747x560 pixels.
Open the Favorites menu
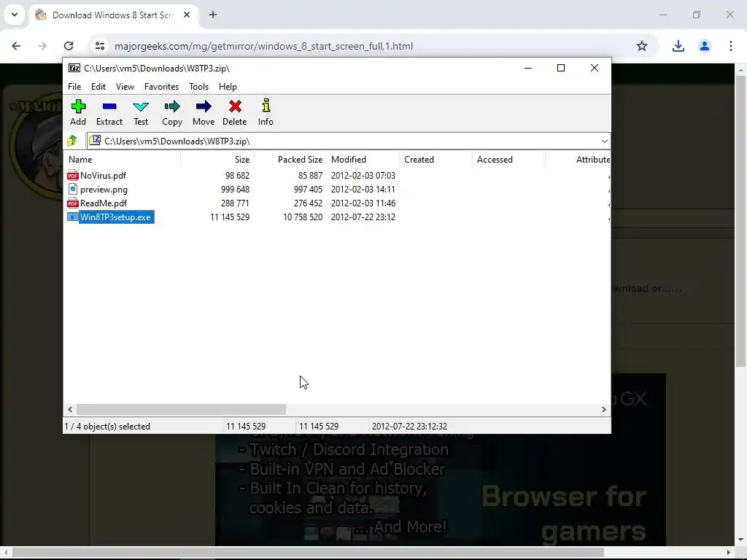point(161,87)
